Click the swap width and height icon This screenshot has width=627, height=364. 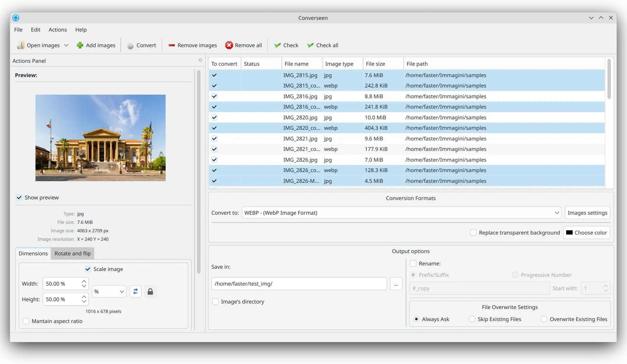(x=135, y=291)
